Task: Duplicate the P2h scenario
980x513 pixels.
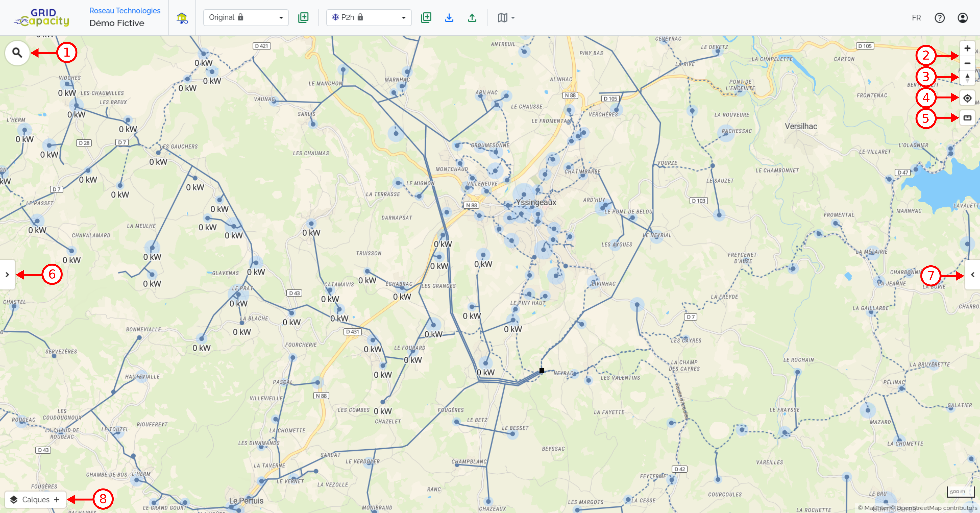Action: [x=426, y=17]
